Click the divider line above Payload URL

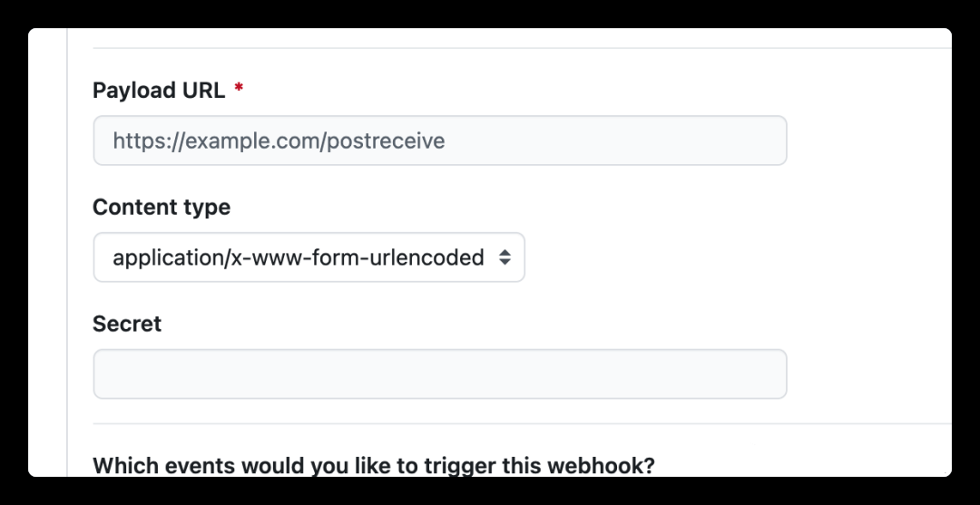(522, 48)
